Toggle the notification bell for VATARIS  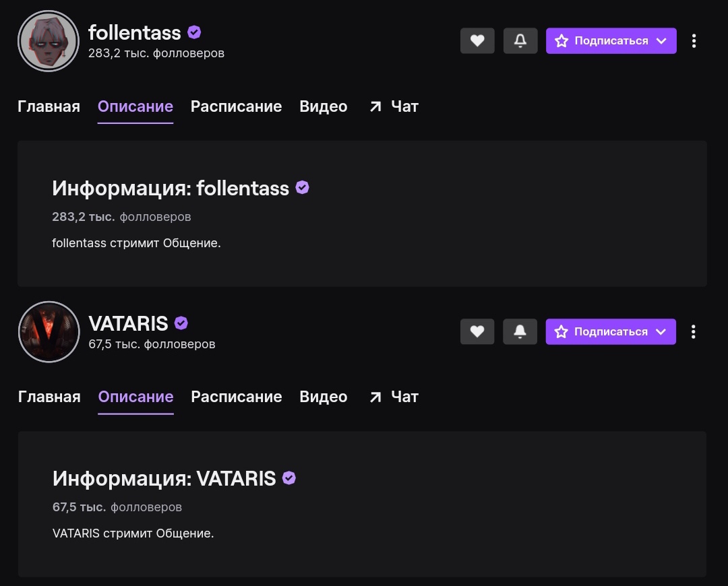tap(520, 331)
